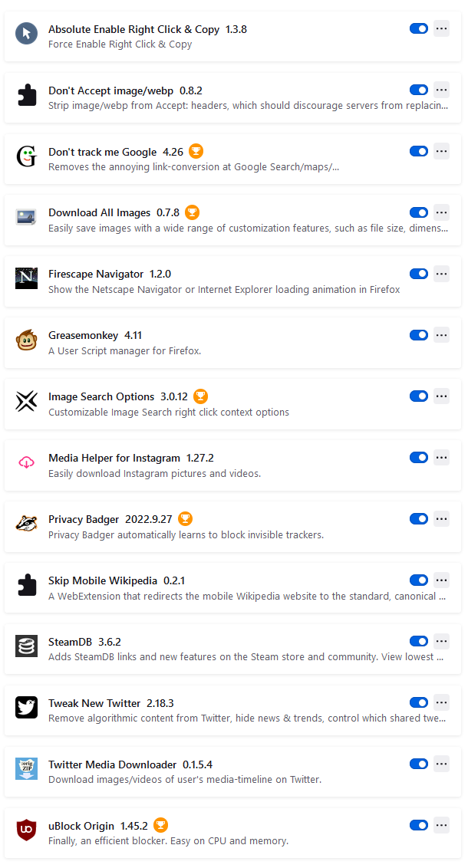
Task: Click the uBlock Origin shield icon
Action: point(27,830)
